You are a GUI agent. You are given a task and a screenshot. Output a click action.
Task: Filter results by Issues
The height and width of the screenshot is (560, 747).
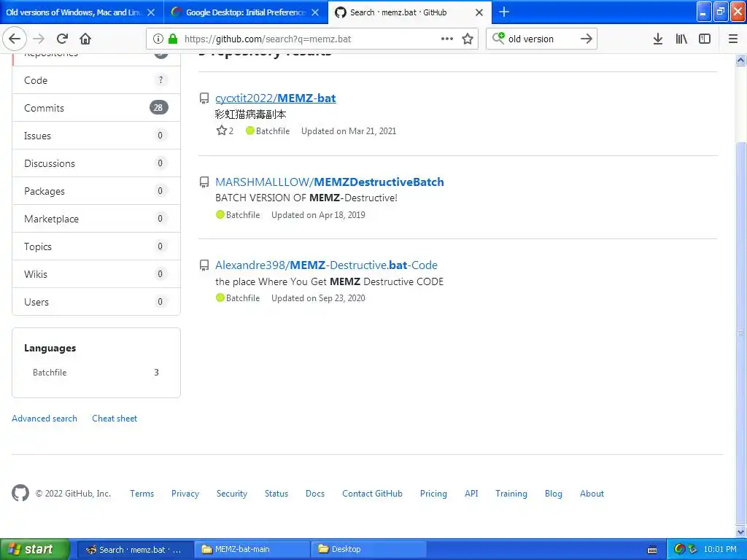coord(96,135)
